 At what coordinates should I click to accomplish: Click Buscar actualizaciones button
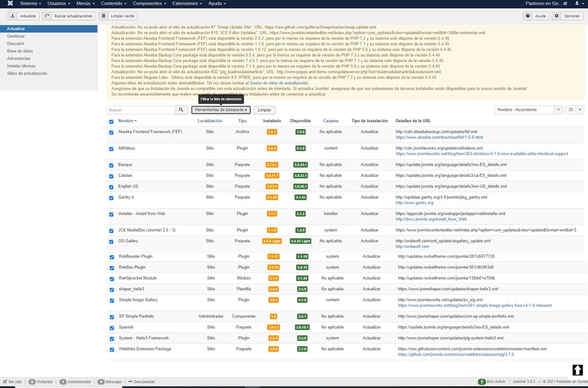[69, 16]
